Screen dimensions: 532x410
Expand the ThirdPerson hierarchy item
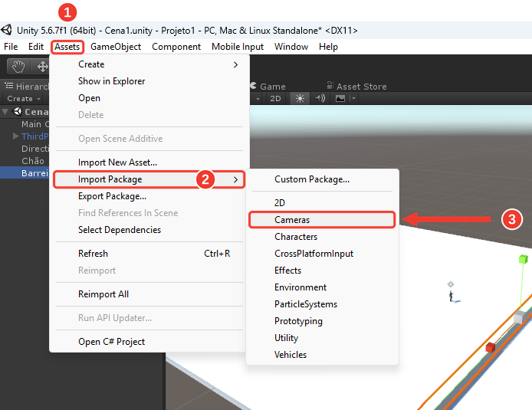pyautogui.click(x=15, y=136)
